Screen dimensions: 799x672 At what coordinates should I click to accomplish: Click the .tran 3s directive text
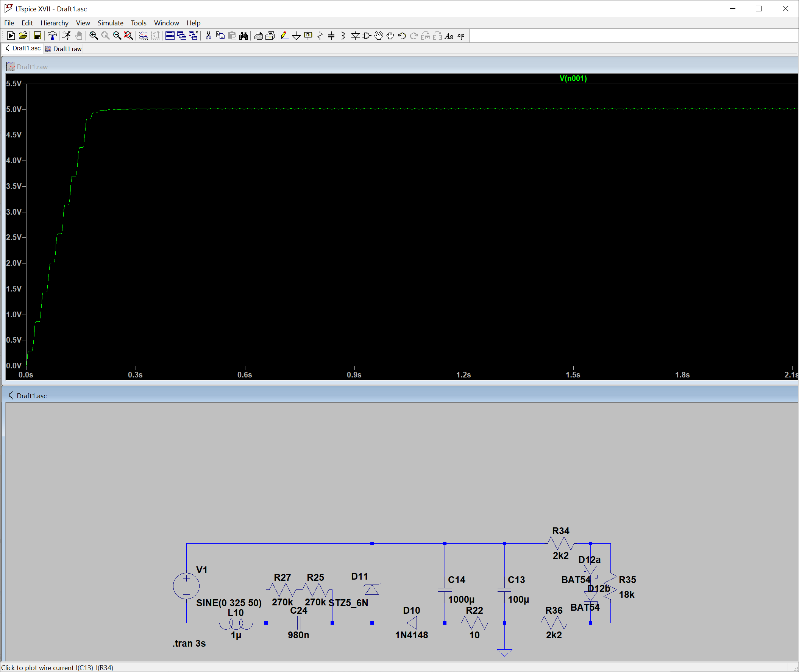[x=189, y=644]
